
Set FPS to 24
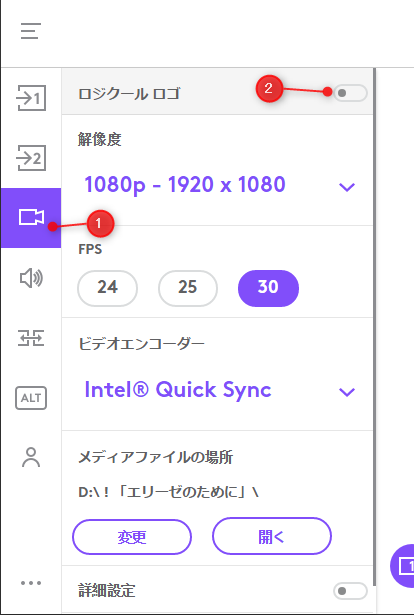tap(107, 288)
